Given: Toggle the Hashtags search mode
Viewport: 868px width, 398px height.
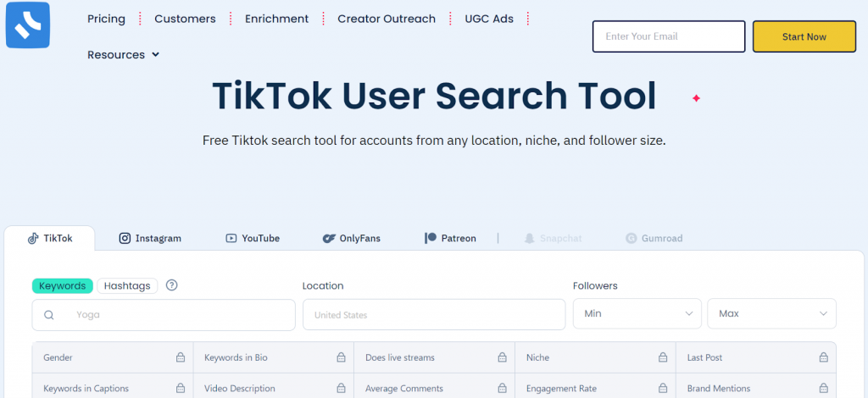Looking at the screenshot, I should point(127,285).
